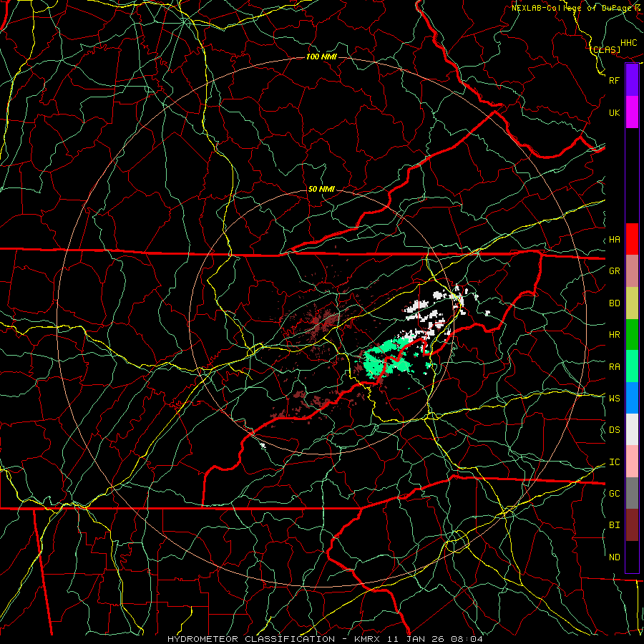The image size is (644, 644).
Task: Click the [CLAS] text near the legend
Action: [605, 49]
